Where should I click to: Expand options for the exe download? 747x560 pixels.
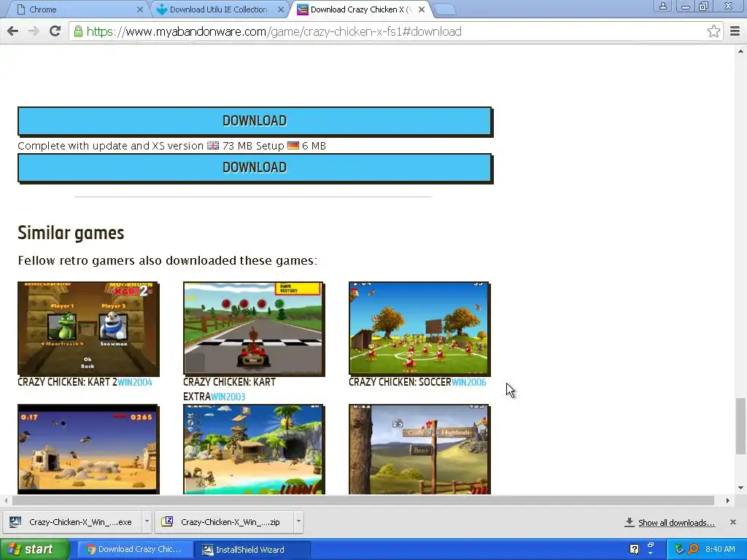coord(147,521)
